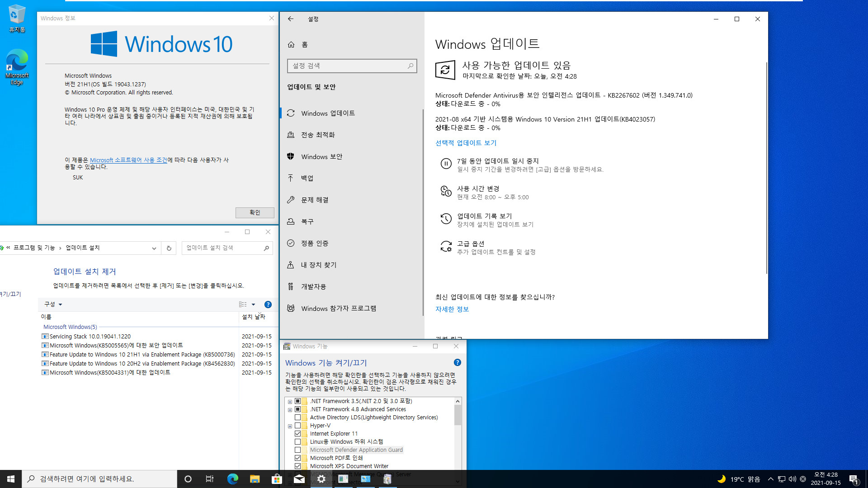Select 전송 최적화 in sidebar
Screen dimensions: 868x488
click(351, 135)
